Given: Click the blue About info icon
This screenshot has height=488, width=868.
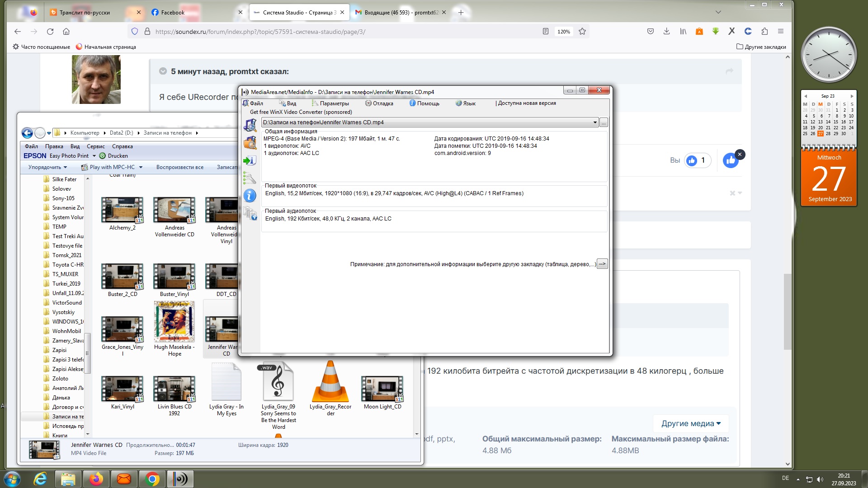Looking at the screenshot, I should click(250, 196).
